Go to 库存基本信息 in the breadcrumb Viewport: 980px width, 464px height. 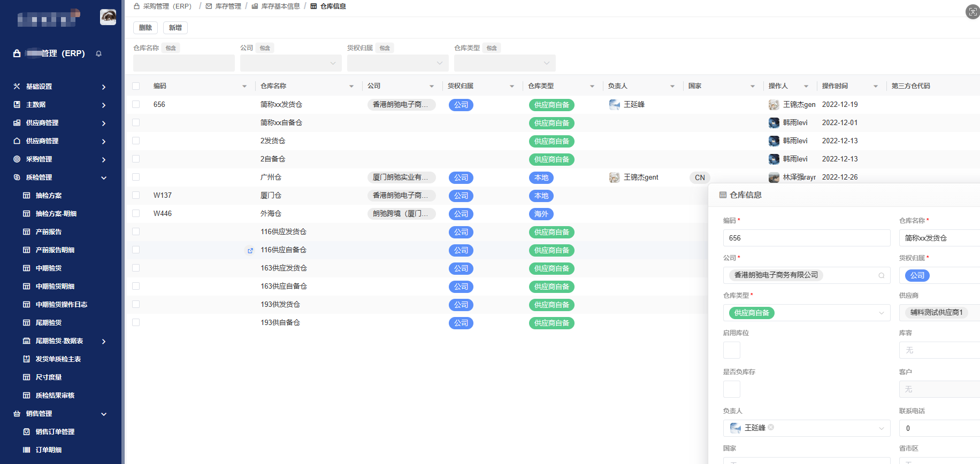click(x=280, y=6)
